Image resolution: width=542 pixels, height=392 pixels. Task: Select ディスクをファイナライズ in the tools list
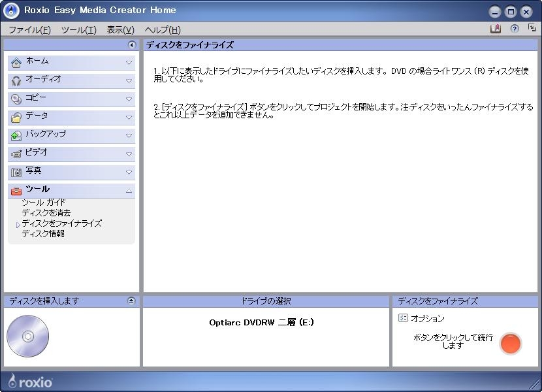[x=62, y=223]
